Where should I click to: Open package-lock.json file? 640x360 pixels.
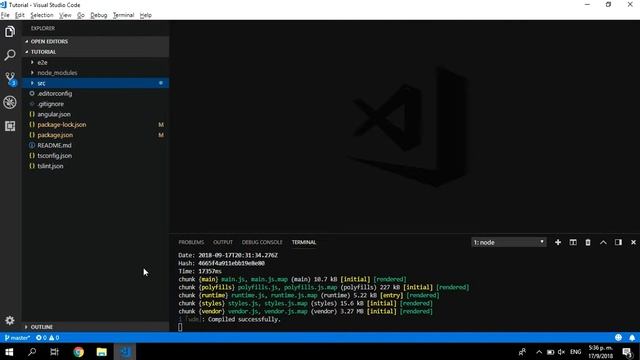point(96,124)
